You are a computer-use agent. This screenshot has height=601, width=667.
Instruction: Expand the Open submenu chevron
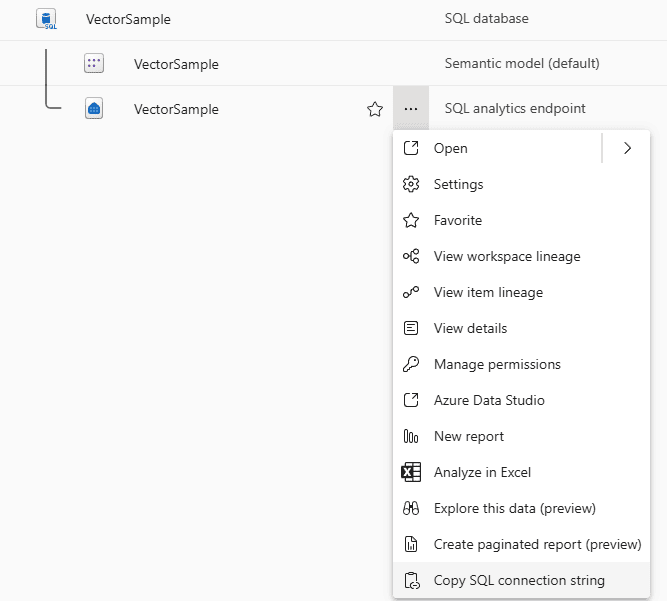tap(627, 148)
